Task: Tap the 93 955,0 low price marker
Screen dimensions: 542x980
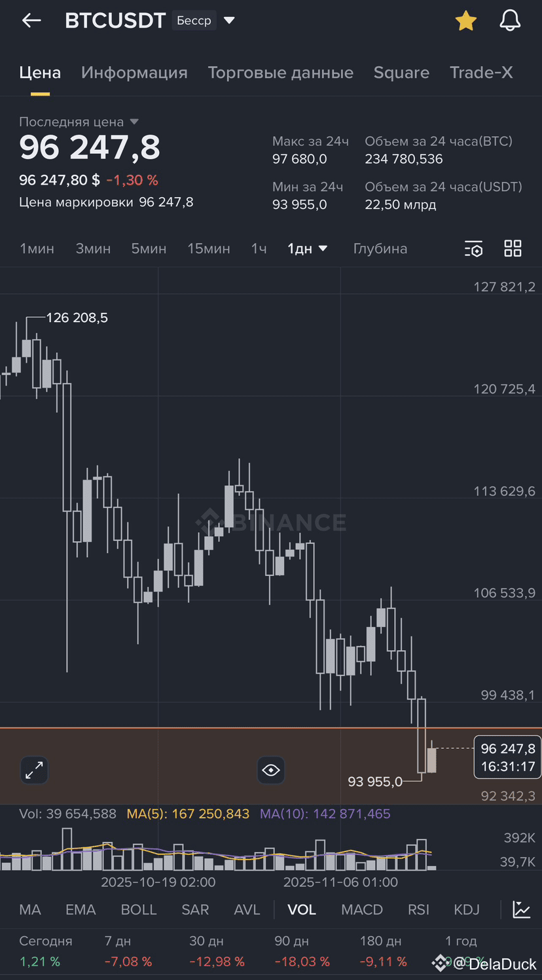Action: [375, 782]
